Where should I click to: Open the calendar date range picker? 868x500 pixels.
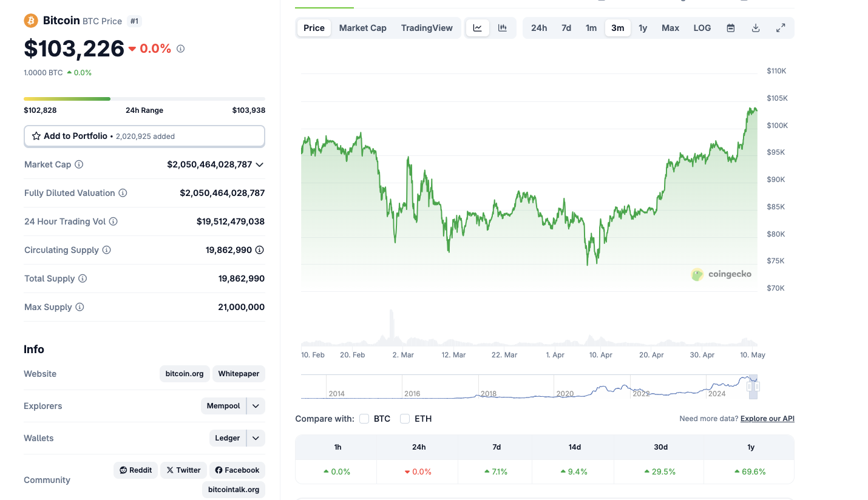(731, 28)
